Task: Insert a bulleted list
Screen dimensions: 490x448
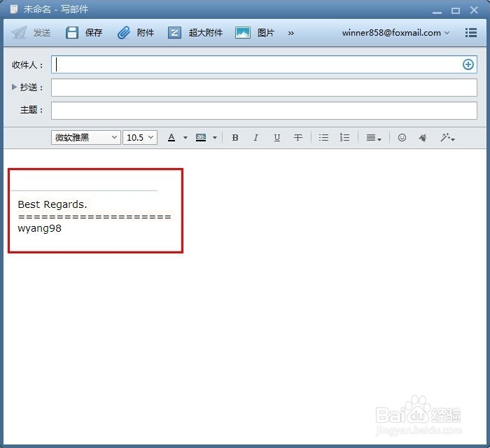Action: pos(323,138)
